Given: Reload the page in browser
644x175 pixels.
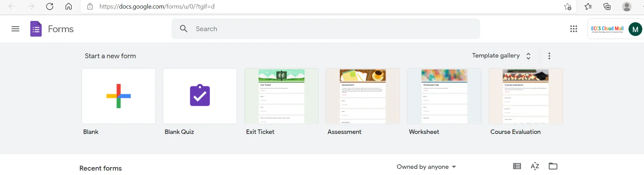Looking at the screenshot, I should click(50, 7).
